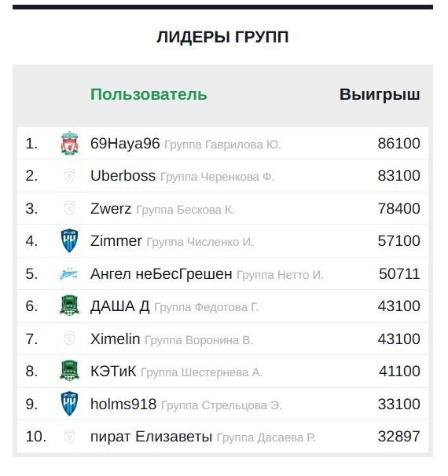Image resolution: width=448 pixels, height=476 pixels.
Task: Click the placeholder crest beside Uberboss
Action: (69, 175)
